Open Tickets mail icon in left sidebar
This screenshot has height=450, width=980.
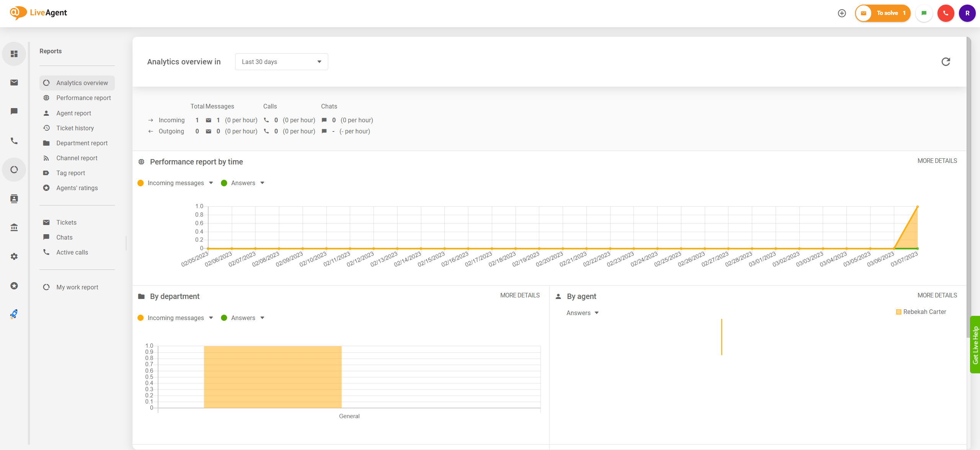pos(14,82)
